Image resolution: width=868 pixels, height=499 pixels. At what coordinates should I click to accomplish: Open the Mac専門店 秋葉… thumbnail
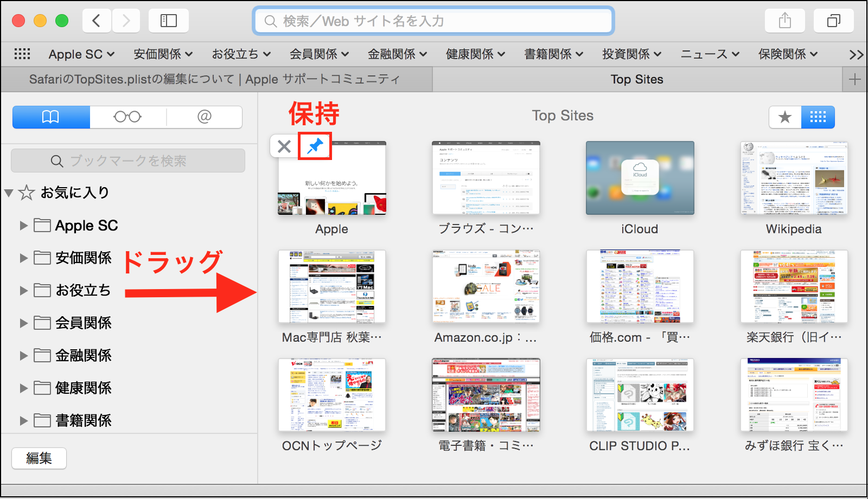pos(332,286)
